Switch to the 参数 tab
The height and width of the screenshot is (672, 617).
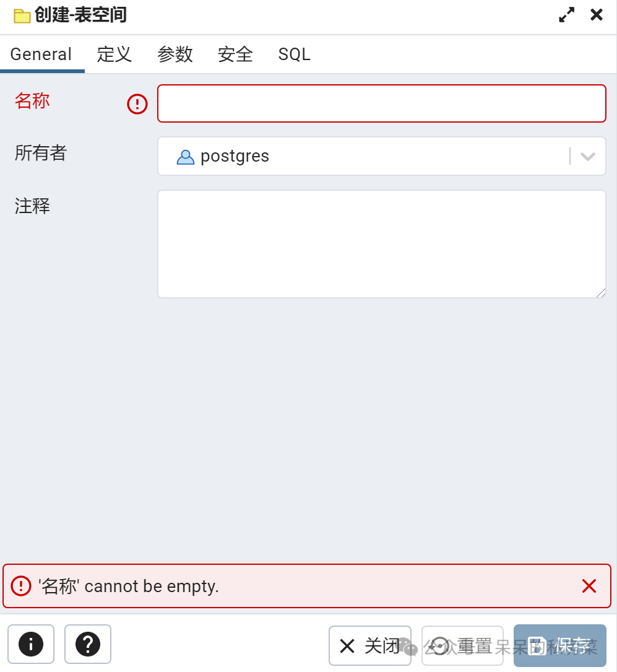click(175, 55)
